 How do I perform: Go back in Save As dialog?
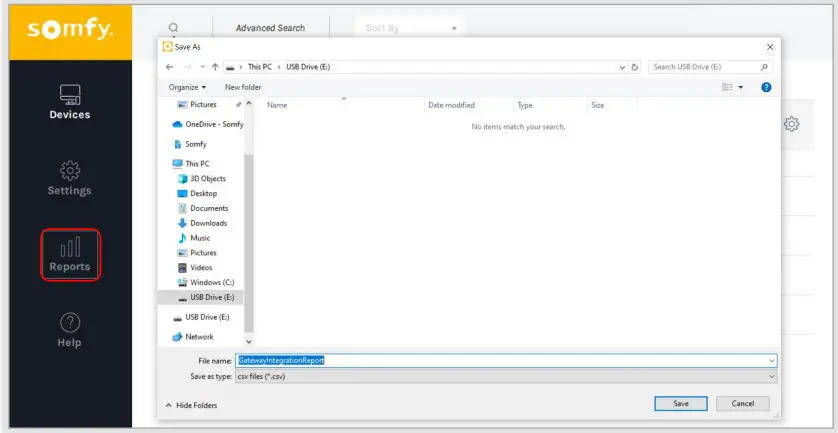coord(169,67)
